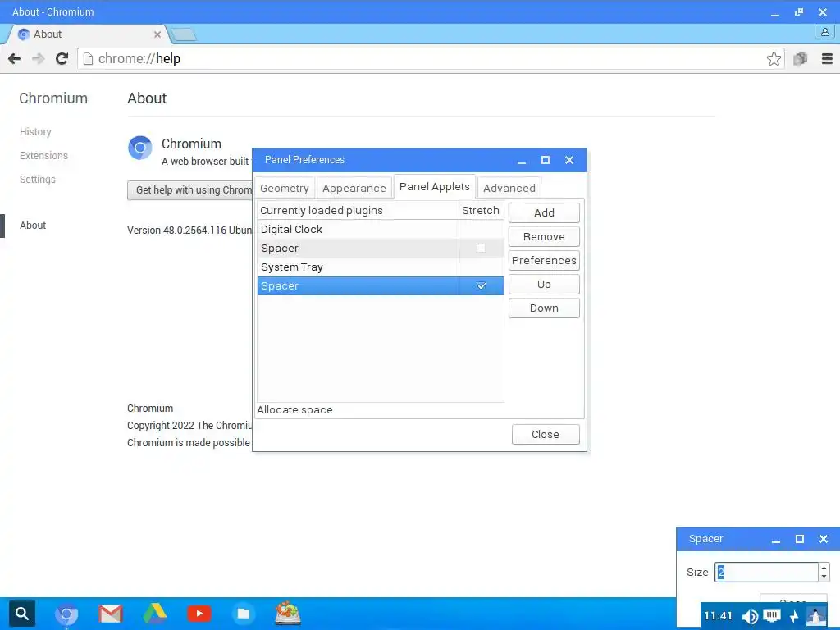Select the About browser tab

click(89, 34)
